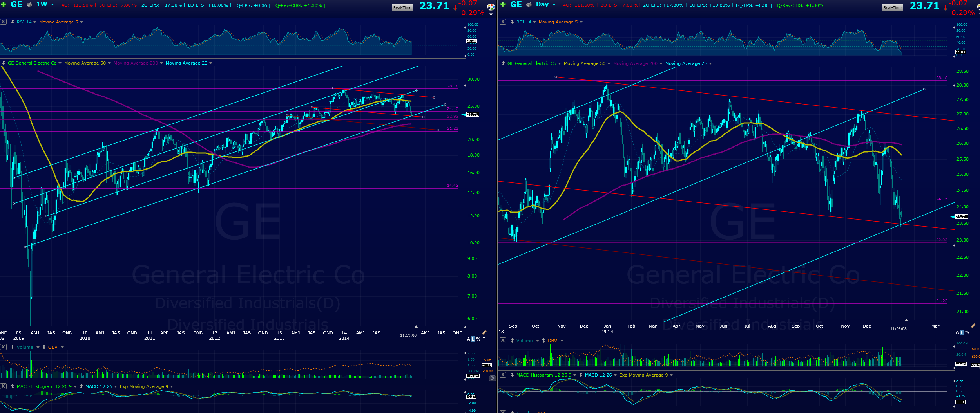This screenshot has height=413, width=980.
Task: Click MACD Histogram 12 26 9 on weekly chart
Action: [44, 386]
